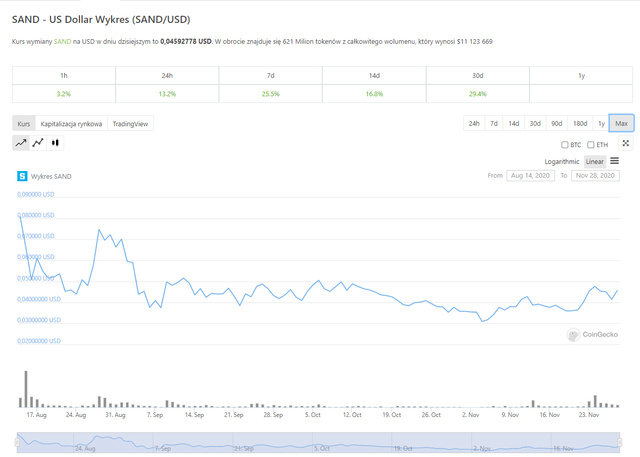Click the right navigator range handle
Image resolution: width=640 pixels, height=457 pixels.
click(x=620, y=442)
